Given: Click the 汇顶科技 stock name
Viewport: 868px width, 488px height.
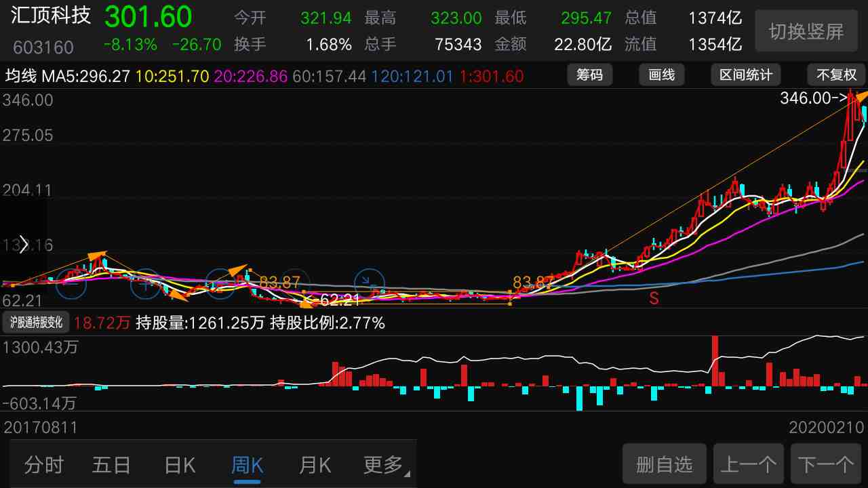Looking at the screenshot, I should [x=51, y=16].
